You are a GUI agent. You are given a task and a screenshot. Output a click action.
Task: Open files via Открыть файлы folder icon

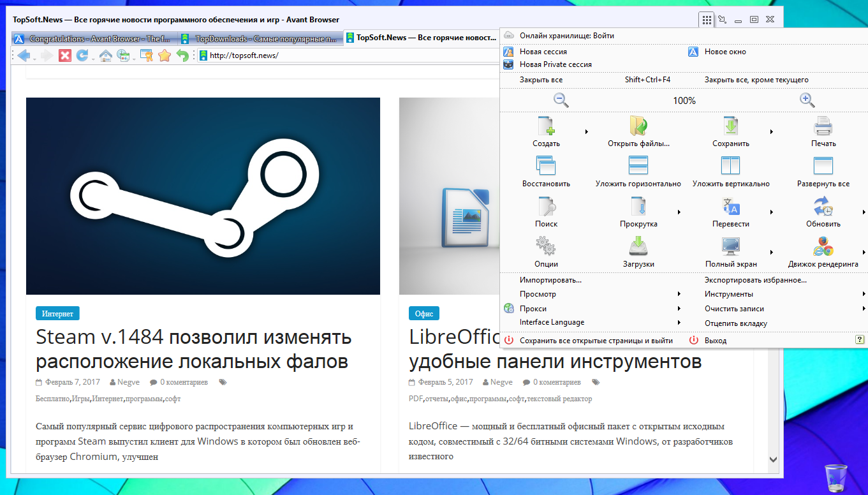pyautogui.click(x=638, y=126)
